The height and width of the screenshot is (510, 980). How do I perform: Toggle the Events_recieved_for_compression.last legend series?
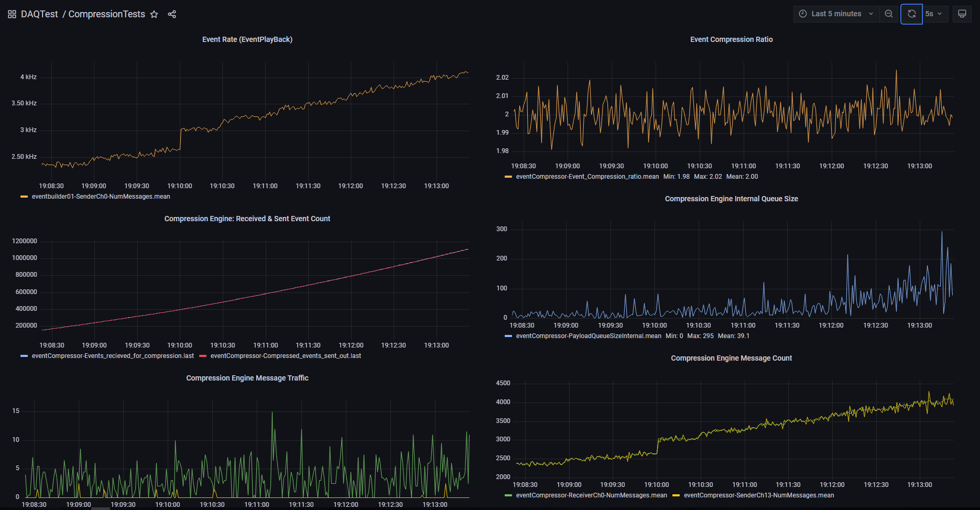[x=113, y=356]
